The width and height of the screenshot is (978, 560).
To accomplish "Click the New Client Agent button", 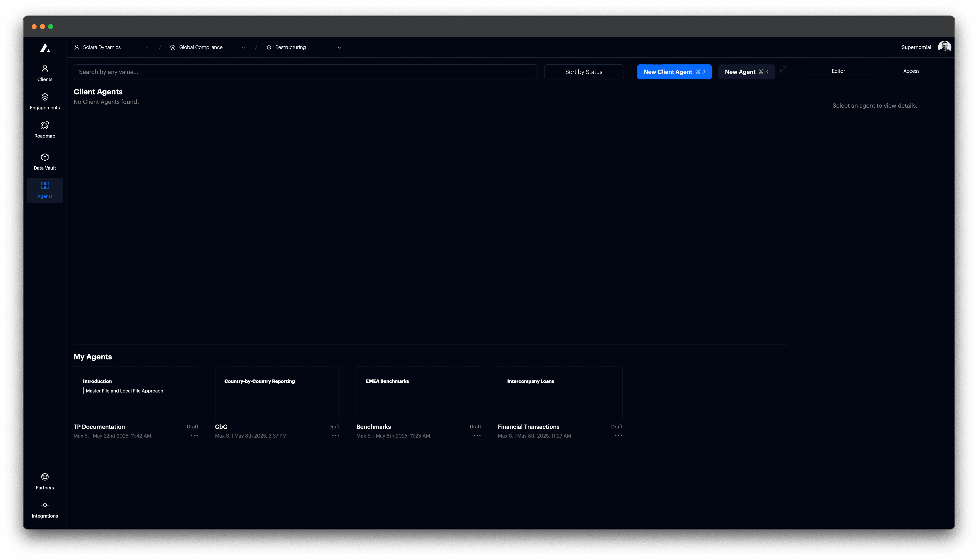I will pos(674,72).
